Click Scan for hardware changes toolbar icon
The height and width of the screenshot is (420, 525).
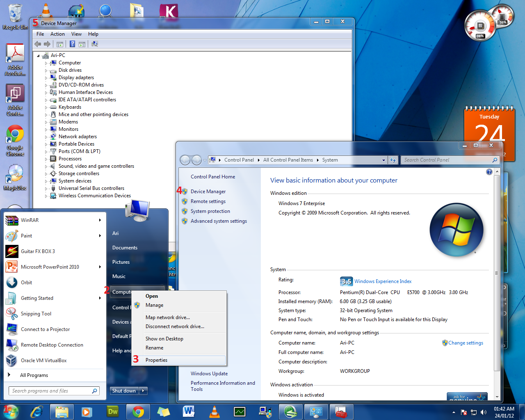coord(95,44)
